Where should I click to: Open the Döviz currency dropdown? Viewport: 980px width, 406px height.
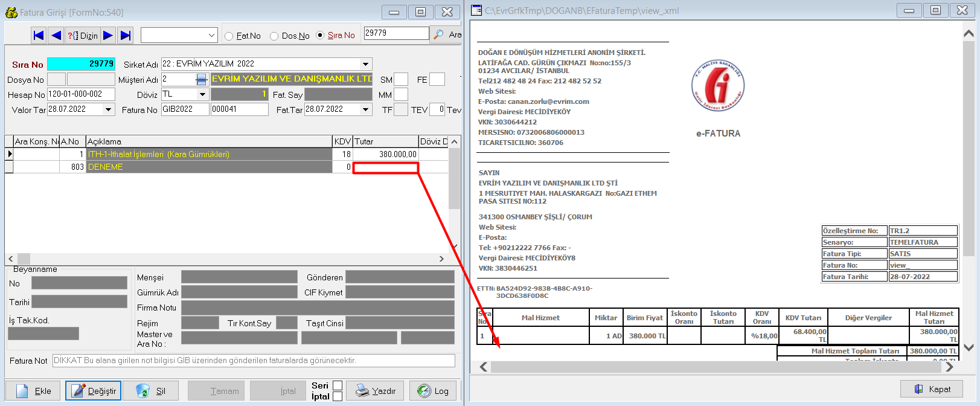click(x=202, y=94)
